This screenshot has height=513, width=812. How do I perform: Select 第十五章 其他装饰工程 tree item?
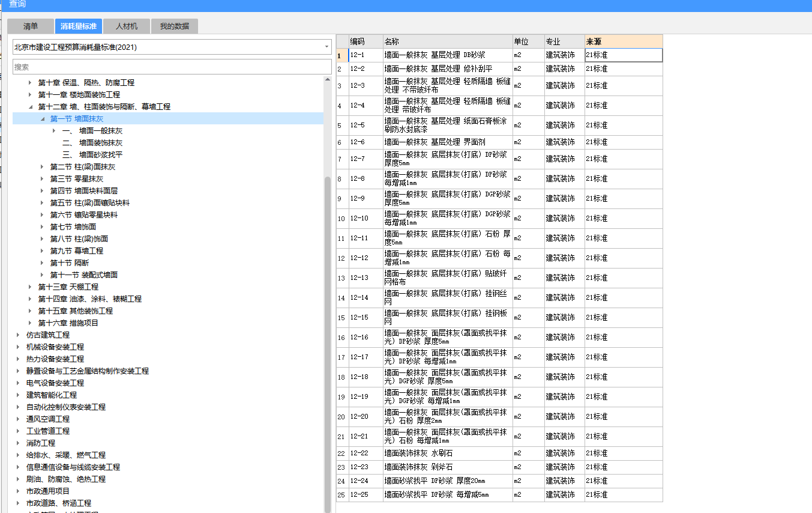click(x=76, y=311)
